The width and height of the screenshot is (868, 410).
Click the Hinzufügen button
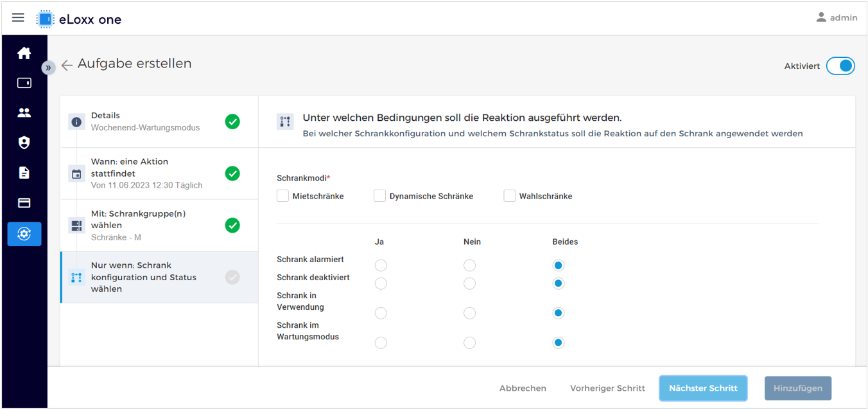(x=798, y=388)
